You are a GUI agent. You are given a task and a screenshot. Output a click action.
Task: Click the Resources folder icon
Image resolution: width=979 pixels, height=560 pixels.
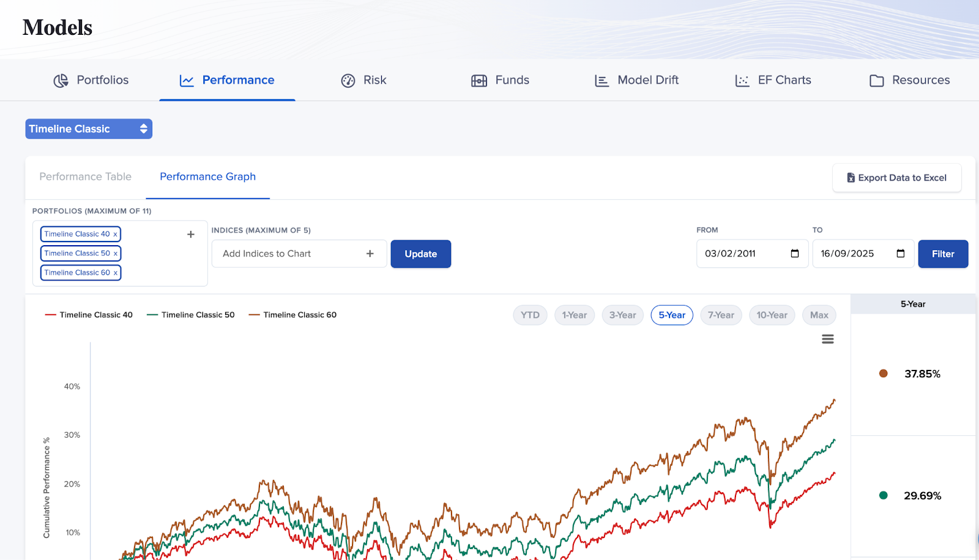pyautogui.click(x=876, y=81)
